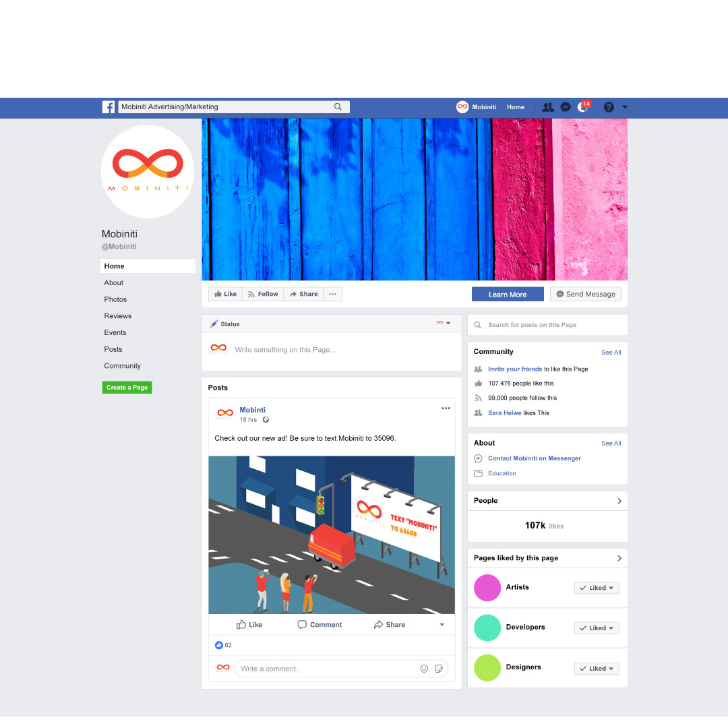
Task: Open Community in the left page menu
Action: (x=123, y=366)
